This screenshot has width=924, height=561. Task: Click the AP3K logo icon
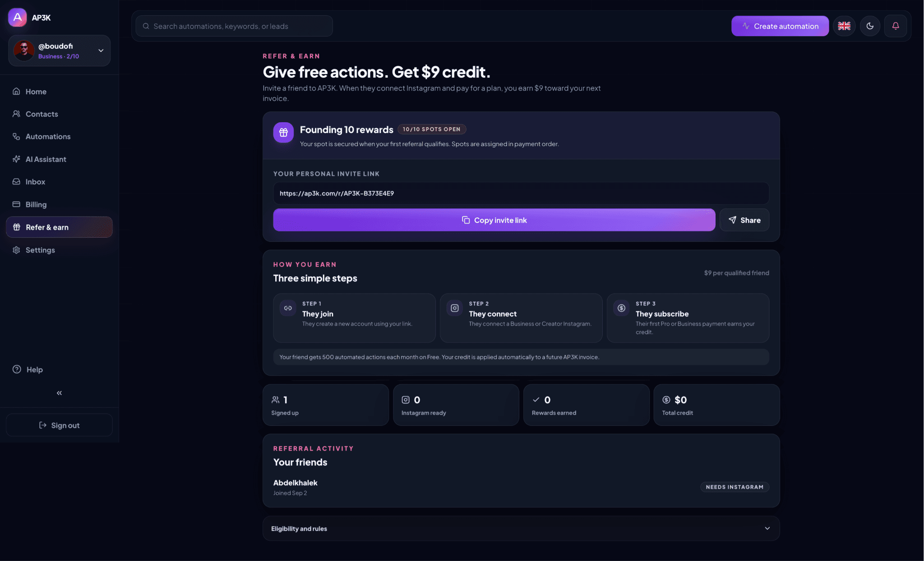pyautogui.click(x=17, y=18)
